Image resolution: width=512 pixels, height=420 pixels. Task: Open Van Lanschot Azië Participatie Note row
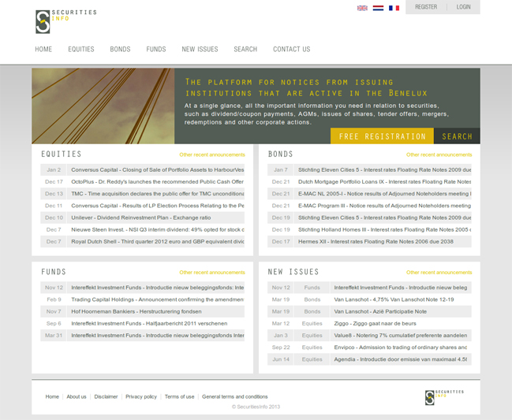point(369,311)
